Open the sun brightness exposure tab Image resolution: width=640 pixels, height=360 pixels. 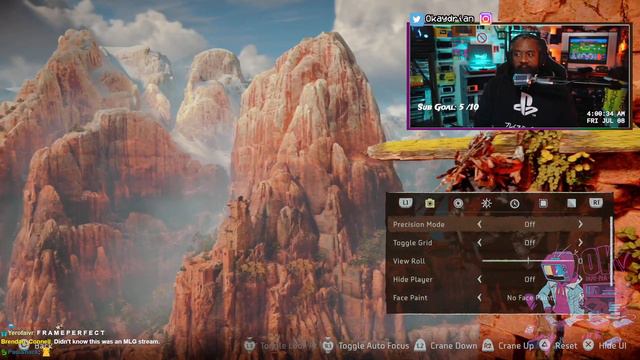(486, 203)
